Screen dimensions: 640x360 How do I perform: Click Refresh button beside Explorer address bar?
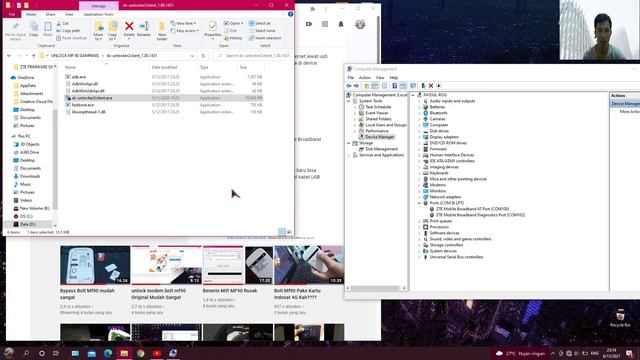click(203, 56)
